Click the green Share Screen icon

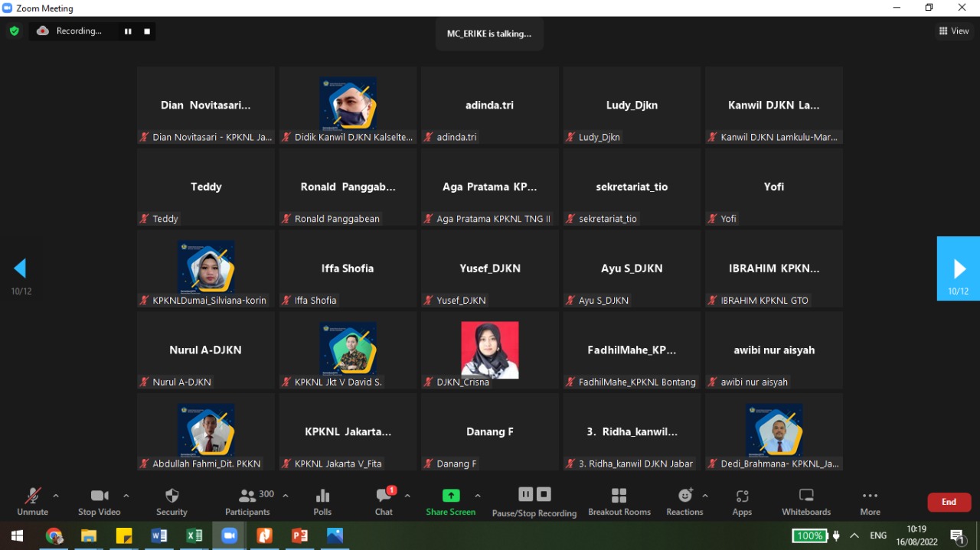click(x=451, y=496)
